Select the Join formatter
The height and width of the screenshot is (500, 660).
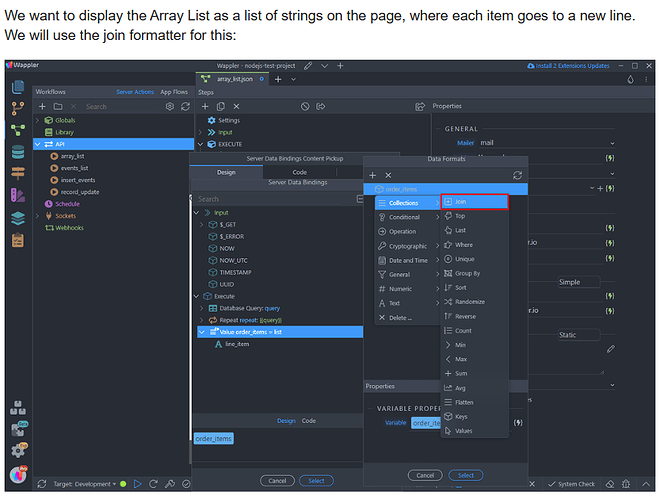(x=475, y=202)
